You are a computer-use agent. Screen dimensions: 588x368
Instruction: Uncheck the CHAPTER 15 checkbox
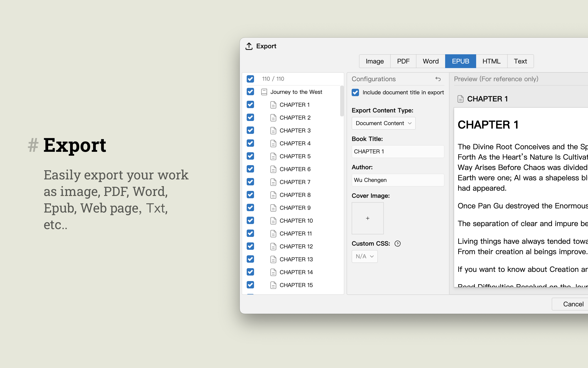pos(250,285)
